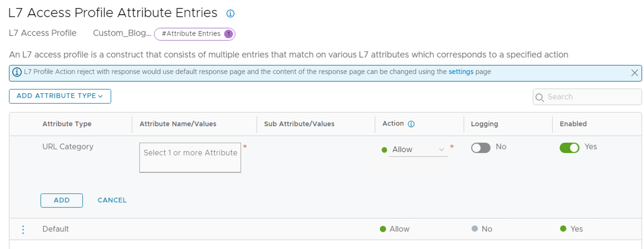This screenshot has height=249, width=644.
Task: Enable Logging toggle for URL Category
Action: [480, 148]
